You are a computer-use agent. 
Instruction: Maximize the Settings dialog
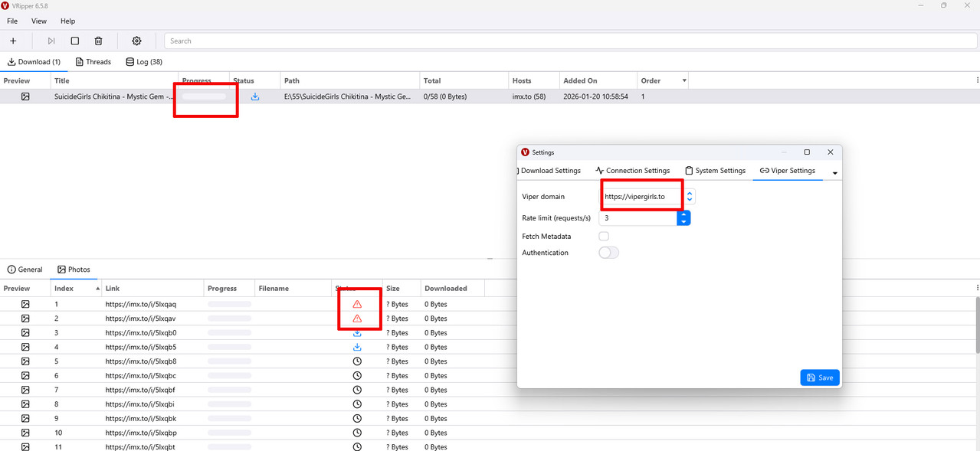pos(807,152)
